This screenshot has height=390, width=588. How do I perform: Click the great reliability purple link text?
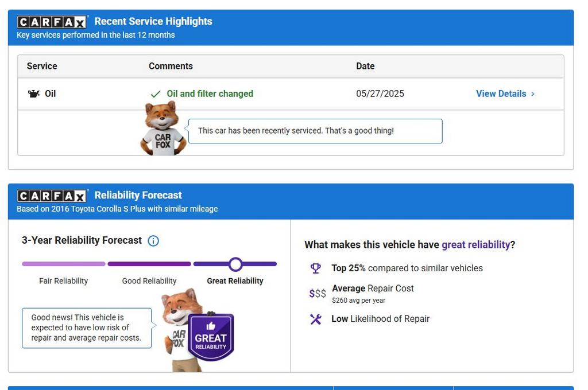(x=475, y=245)
